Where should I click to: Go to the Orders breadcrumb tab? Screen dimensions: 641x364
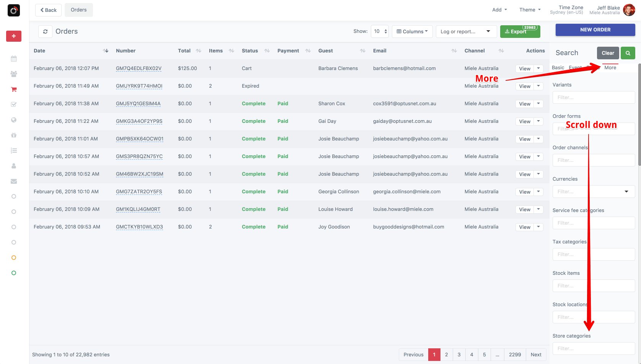pos(79,10)
